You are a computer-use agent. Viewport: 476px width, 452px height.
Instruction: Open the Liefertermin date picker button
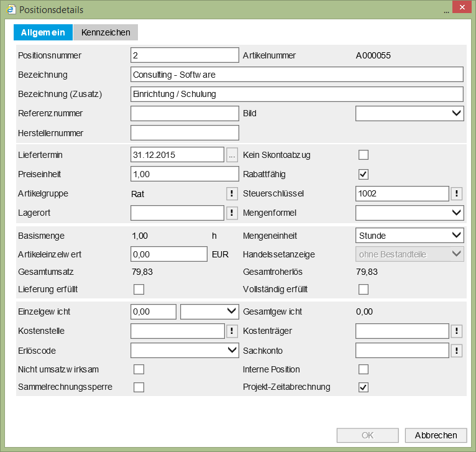pos(232,154)
